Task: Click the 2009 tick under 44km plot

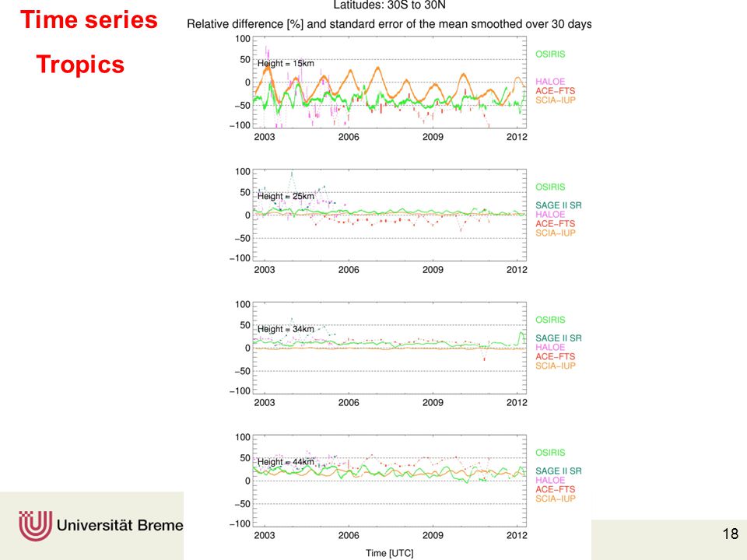Action: [x=433, y=536]
